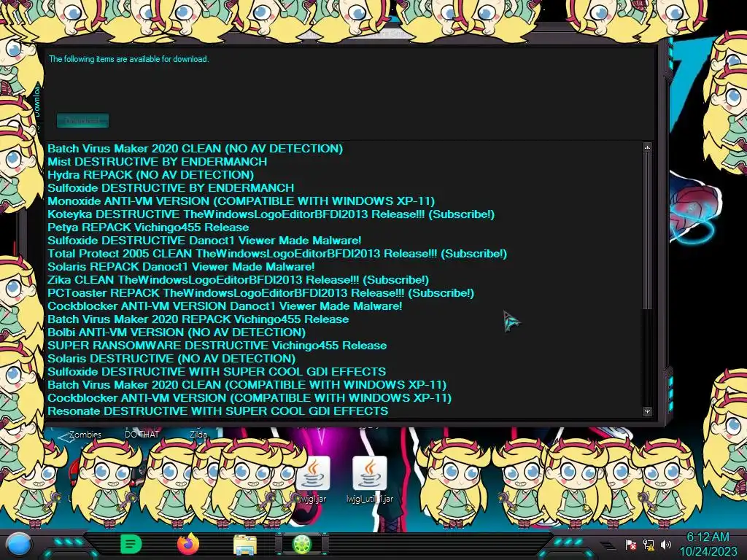Switch to the lime-icon running app
Screen dimensions: 747x560
302,545
